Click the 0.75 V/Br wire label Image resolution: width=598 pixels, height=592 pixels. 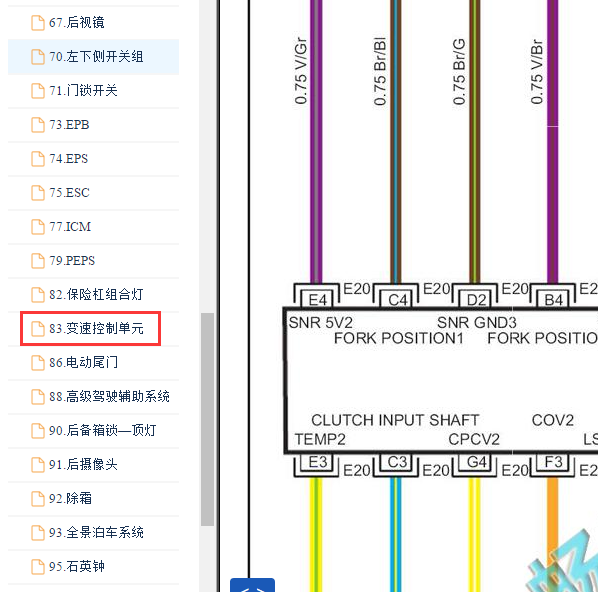(537, 72)
